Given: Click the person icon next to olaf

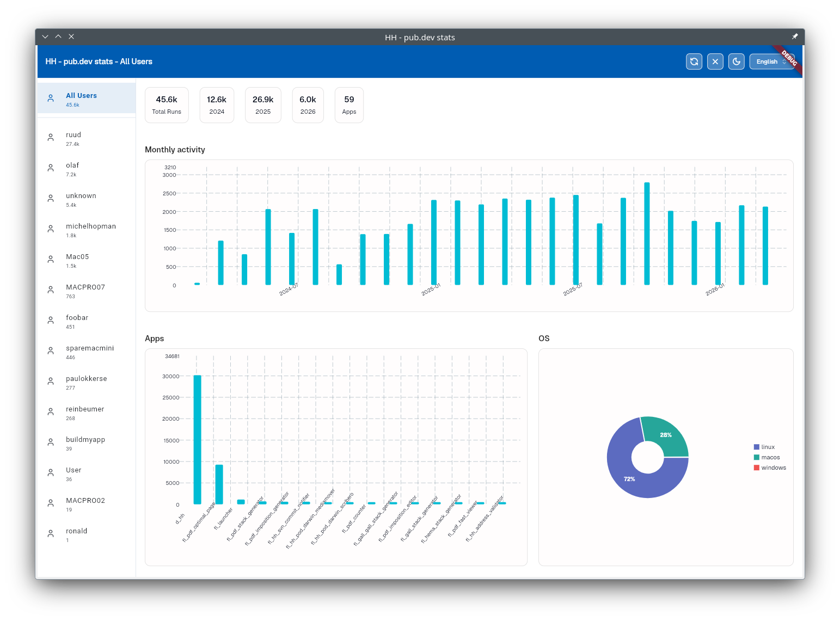Looking at the screenshot, I should [51, 168].
